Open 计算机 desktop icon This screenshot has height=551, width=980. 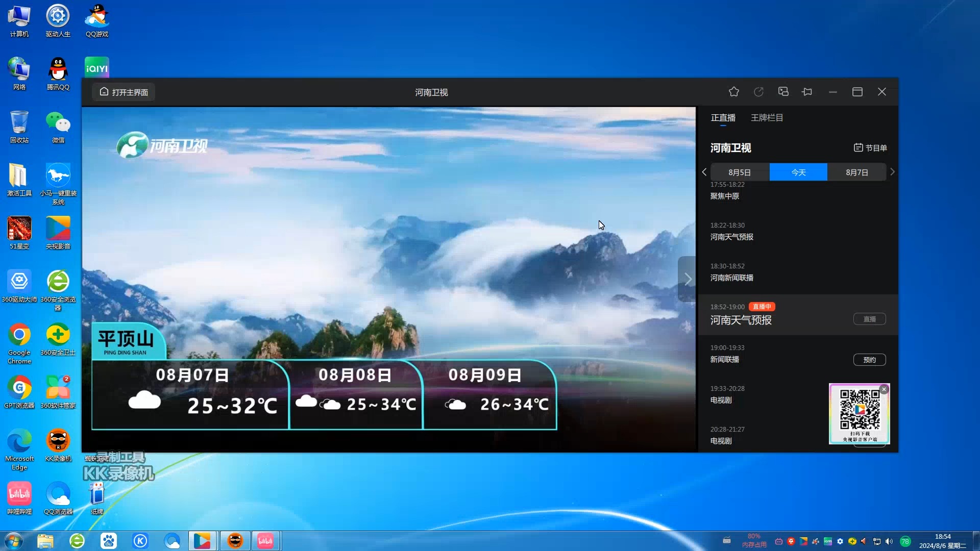19,21
